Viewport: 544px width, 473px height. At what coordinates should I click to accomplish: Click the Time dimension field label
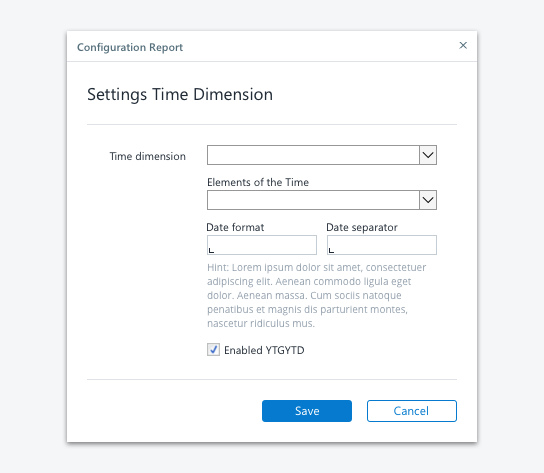pos(147,156)
